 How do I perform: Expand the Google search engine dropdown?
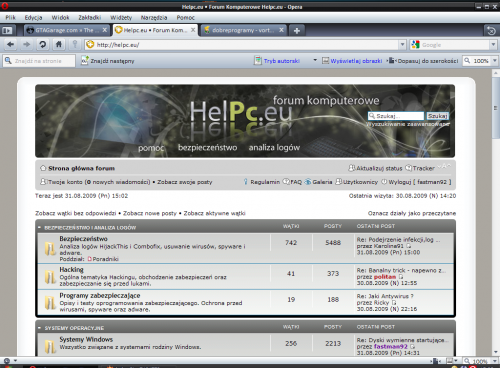(493, 44)
